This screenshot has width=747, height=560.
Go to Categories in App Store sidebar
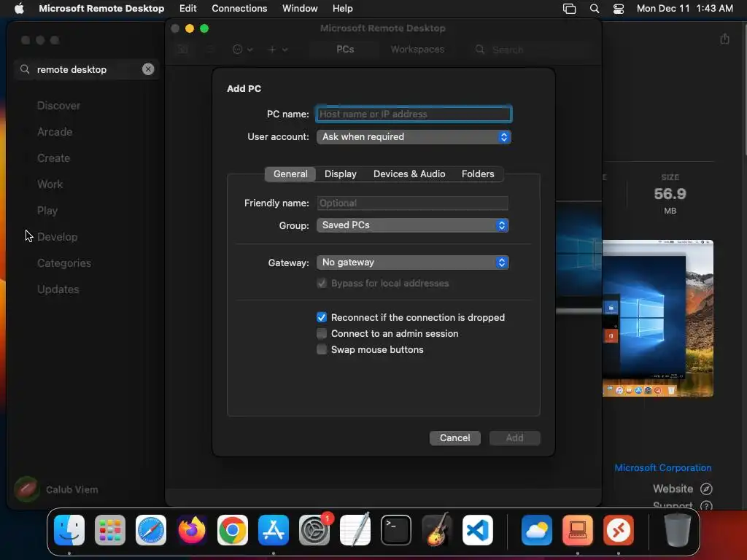(64, 262)
